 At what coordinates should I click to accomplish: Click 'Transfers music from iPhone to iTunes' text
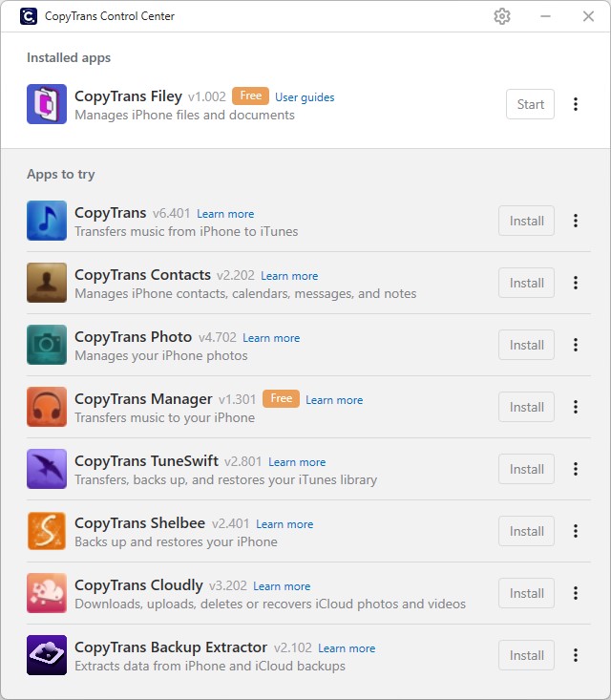(x=186, y=231)
